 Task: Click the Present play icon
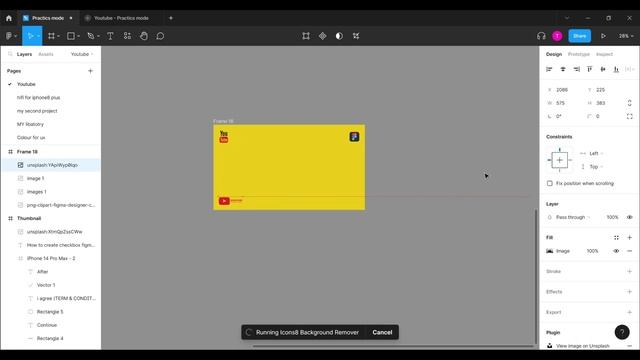(x=603, y=36)
